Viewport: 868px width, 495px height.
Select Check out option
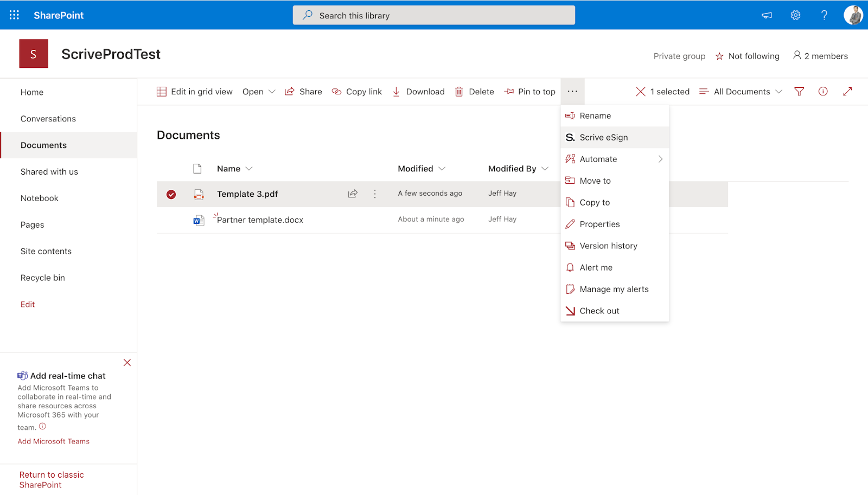615,311
